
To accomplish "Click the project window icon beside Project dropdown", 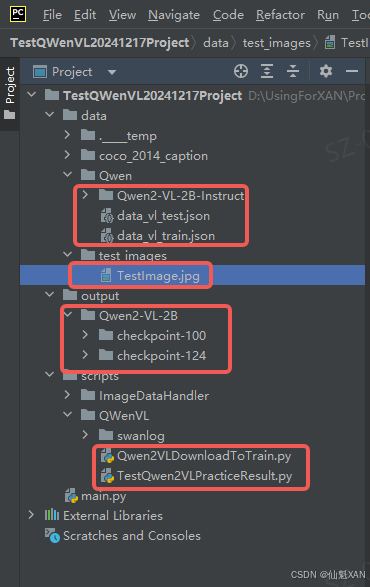I will (40, 72).
